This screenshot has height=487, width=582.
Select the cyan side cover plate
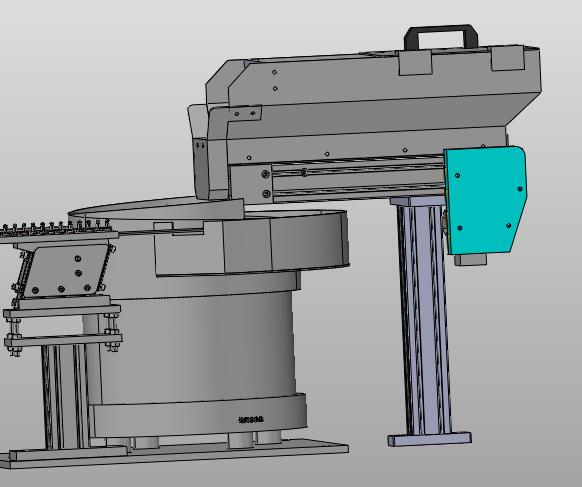click(x=484, y=200)
